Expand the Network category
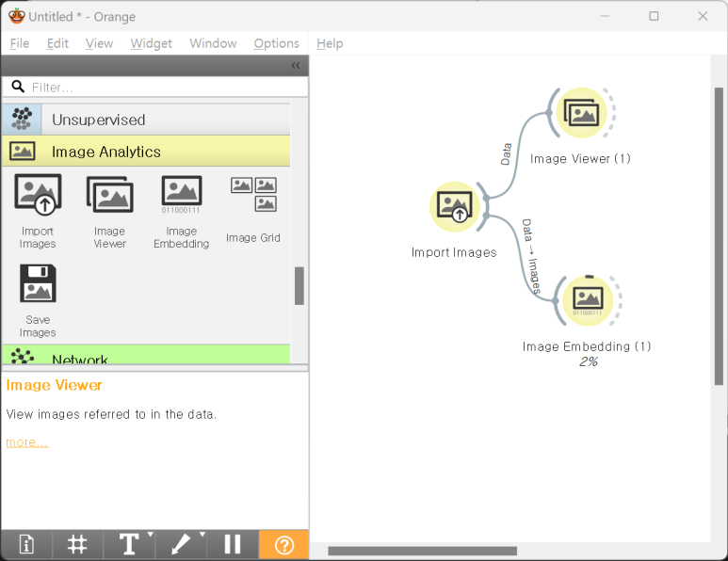The image size is (728, 561). pyautogui.click(x=146, y=355)
